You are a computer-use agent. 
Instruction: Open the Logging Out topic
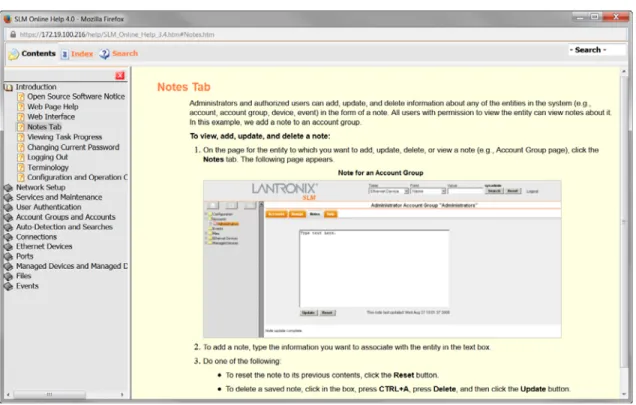point(47,157)
